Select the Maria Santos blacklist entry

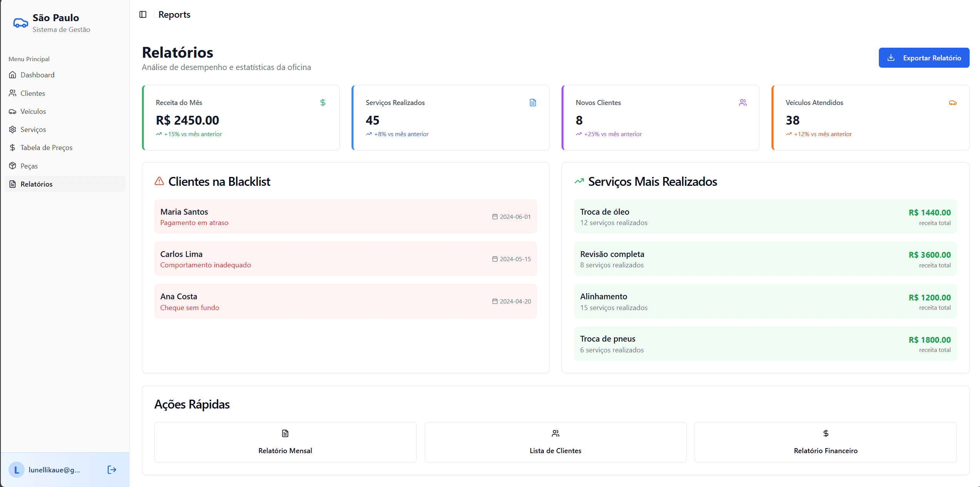tap(345, 217)
